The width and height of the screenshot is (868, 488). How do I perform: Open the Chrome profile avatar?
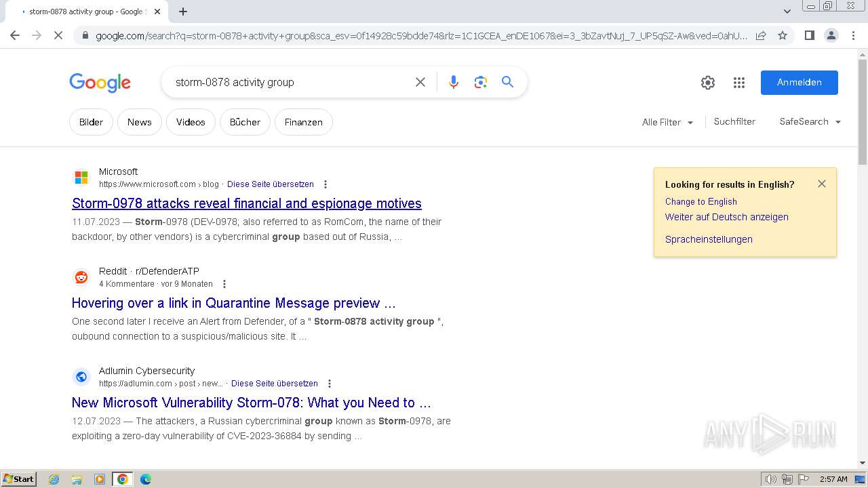pos(831,35)
